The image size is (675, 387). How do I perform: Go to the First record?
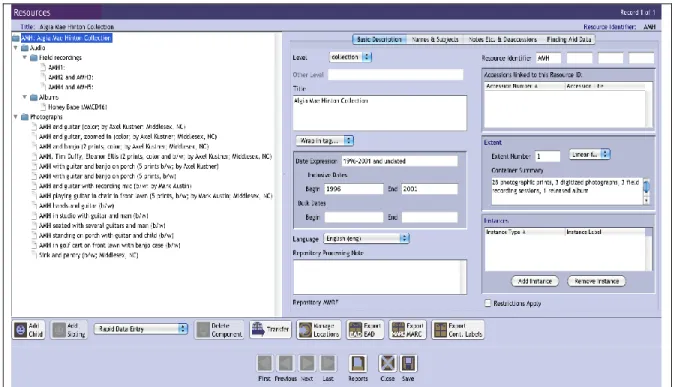[x=265, y=363]
